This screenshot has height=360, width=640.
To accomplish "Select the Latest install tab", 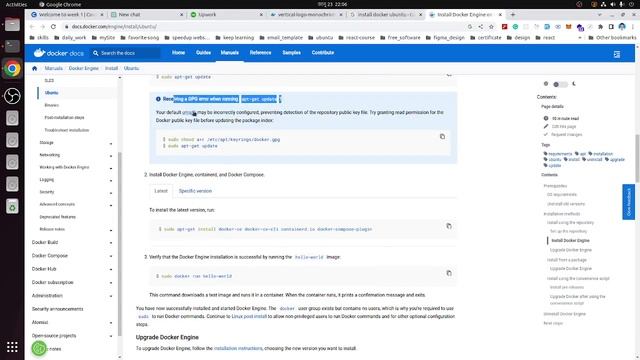I will coord(161,191).
